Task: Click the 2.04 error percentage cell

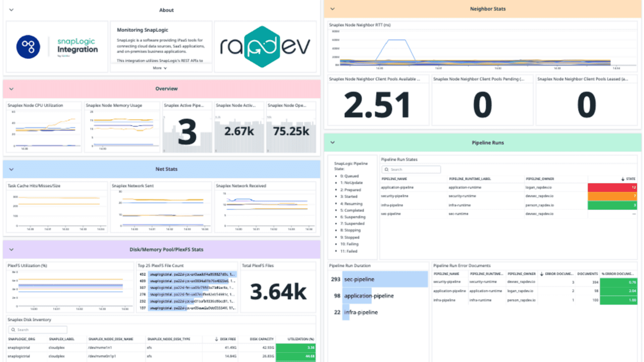Action: [x=618, y=291]
